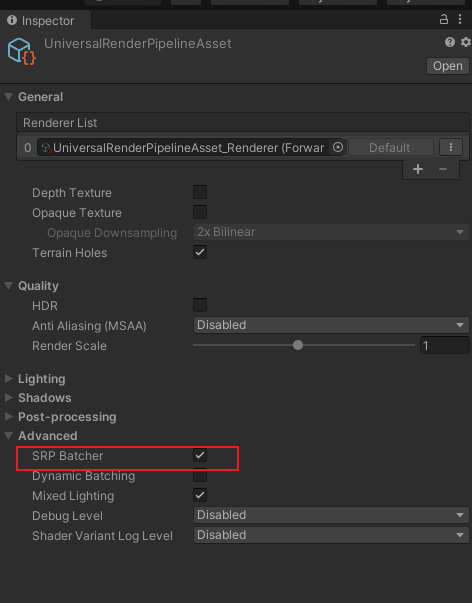Open the asset's gear settings icon
The height and width of the screenshot is (603, 472).
(x=465, y=42)
